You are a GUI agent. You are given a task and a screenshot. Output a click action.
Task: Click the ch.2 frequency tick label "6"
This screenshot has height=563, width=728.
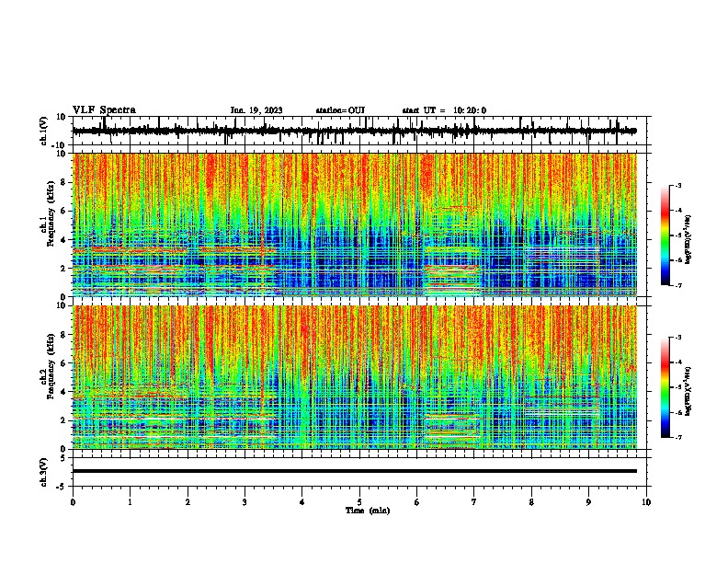coord(63,363)
